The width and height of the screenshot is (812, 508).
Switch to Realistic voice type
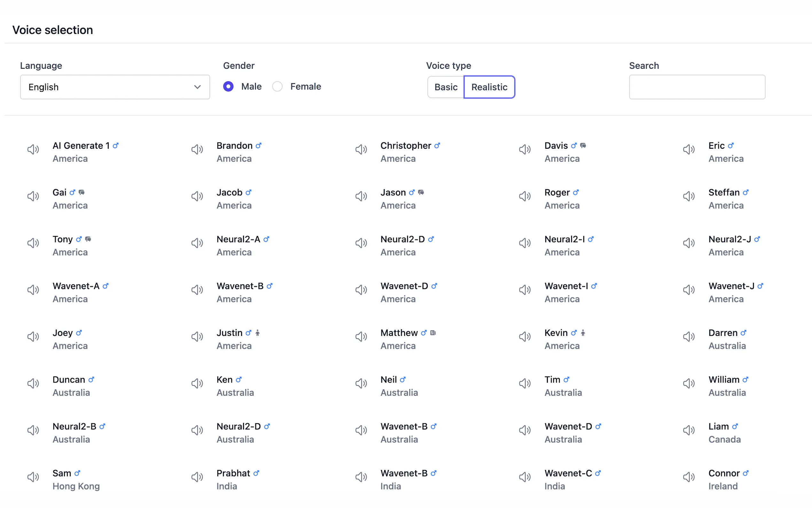pyautogui.click(x=489, y=87)
